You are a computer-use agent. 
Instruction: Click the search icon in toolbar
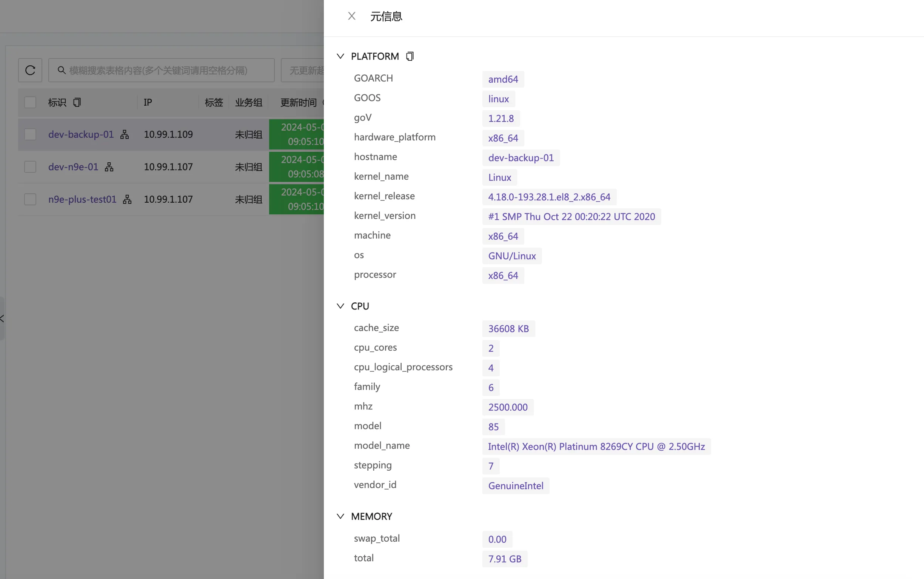click(x=62, y=70)
